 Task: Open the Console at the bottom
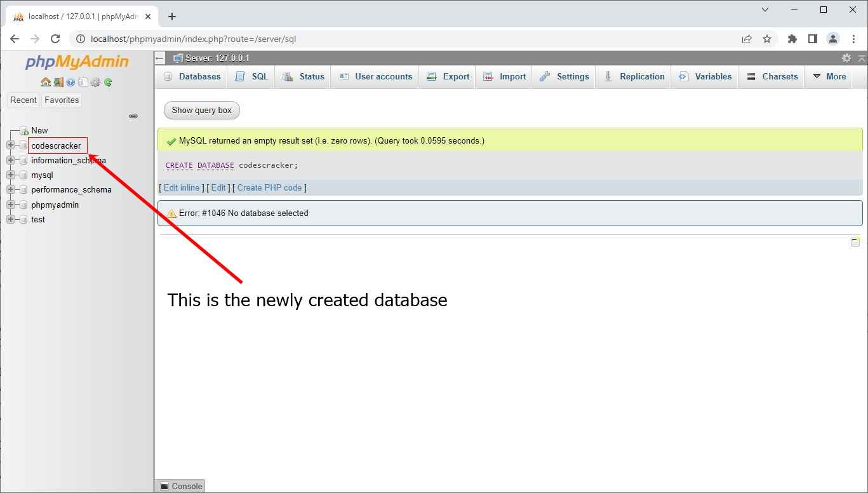point(180,485)
